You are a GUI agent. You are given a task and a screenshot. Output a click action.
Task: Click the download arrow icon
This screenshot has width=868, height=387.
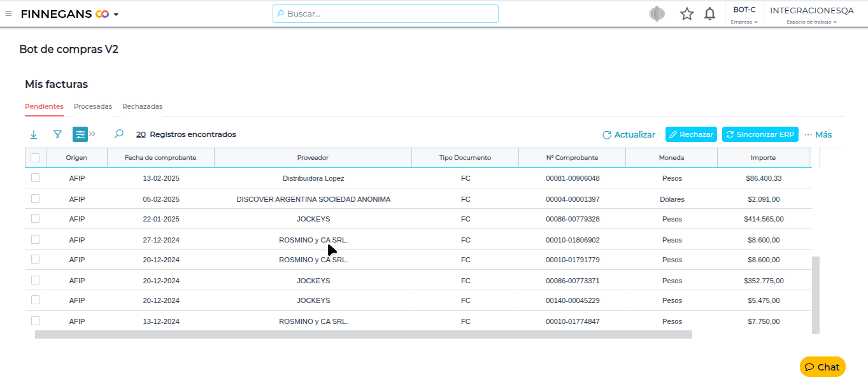[x=34, y=134]
